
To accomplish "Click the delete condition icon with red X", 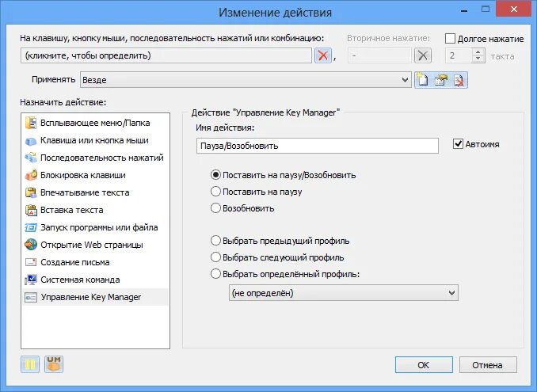I will point(459,80).
